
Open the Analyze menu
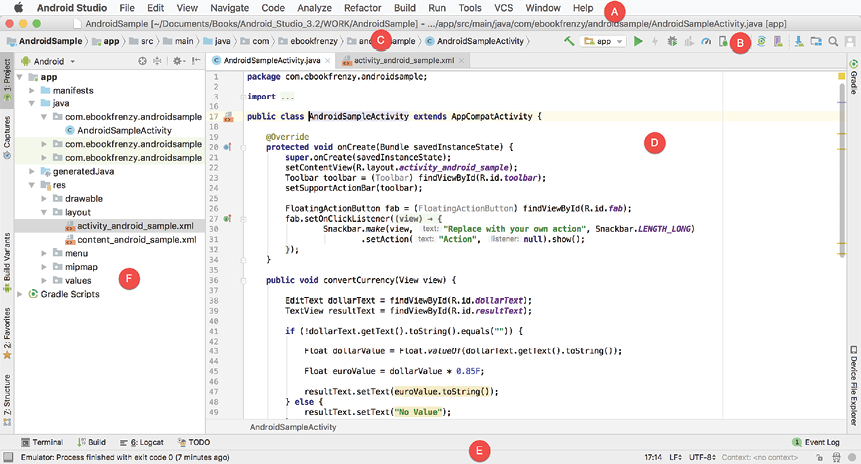(x=314, y=8)
